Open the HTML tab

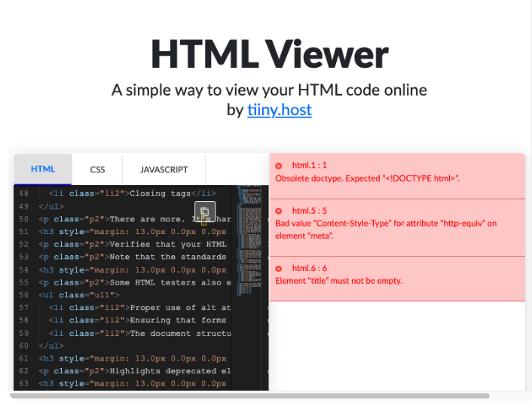click(x=43, y=169)
